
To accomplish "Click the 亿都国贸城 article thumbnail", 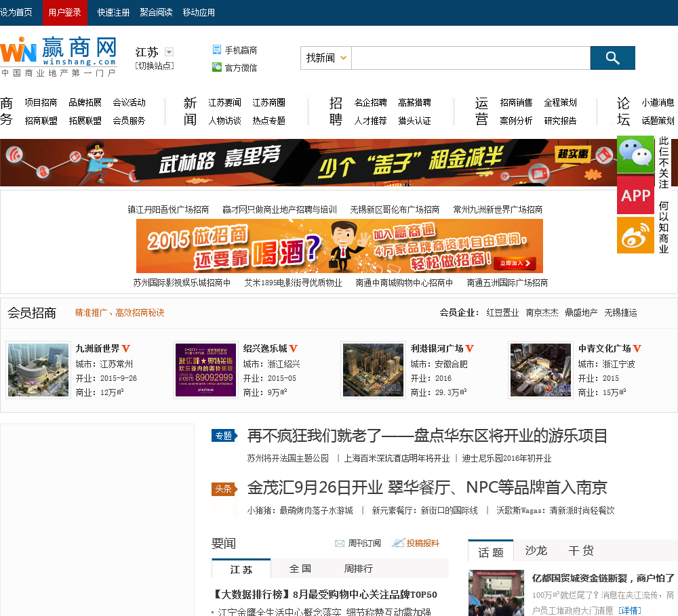I will pyautogui.click(x=496, y=593).
